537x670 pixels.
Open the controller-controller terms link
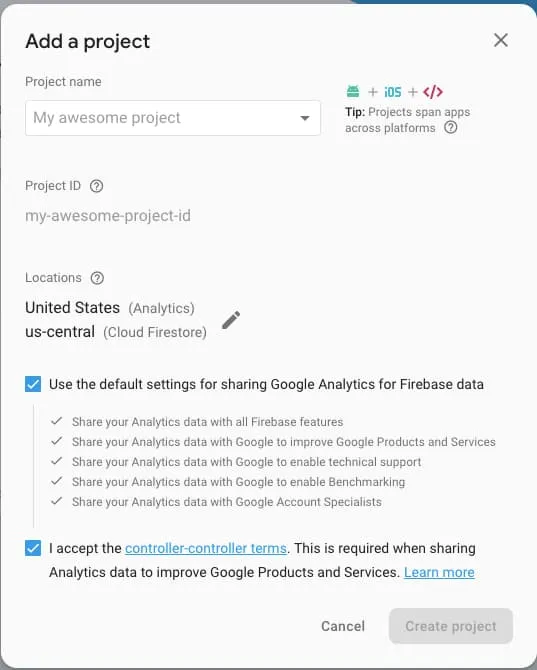click(x=205, y=548)
